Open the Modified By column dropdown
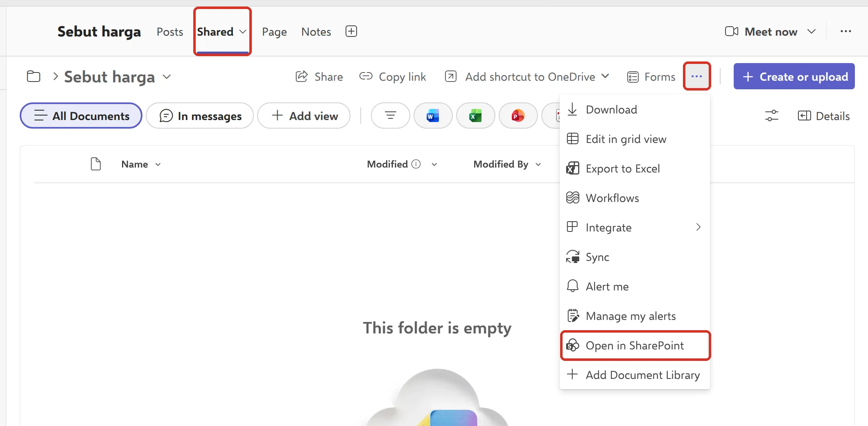This screenshot has width=868, height=426. (x=538, y=164)
